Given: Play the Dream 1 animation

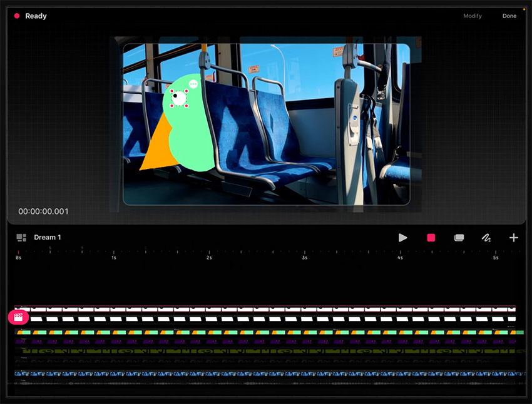Looking at the screenshot, I should tap(402, 238).
